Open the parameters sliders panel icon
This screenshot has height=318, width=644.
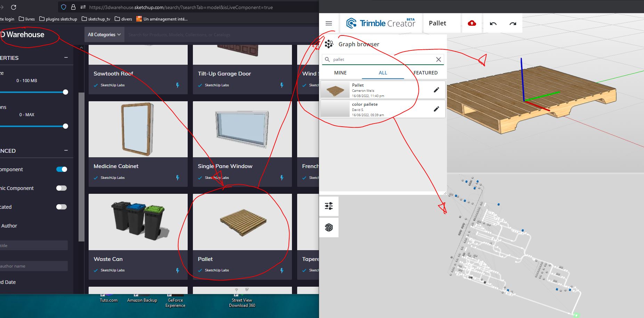[x=329, y=206]
